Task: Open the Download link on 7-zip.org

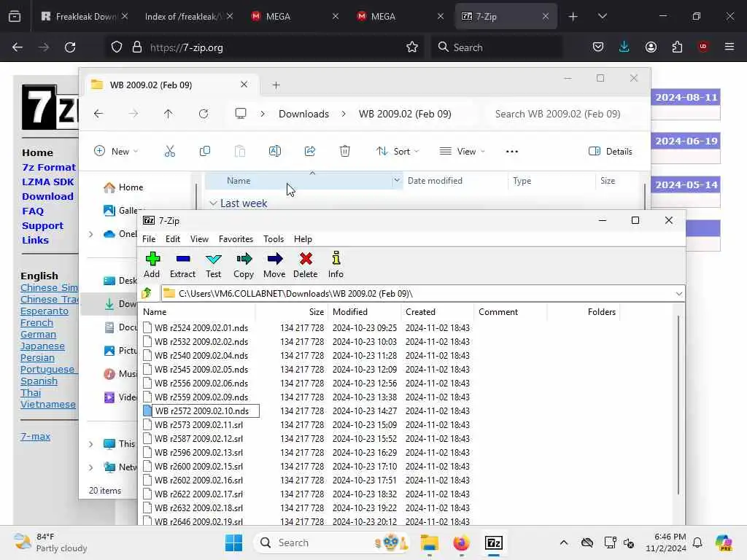Action: point(47,196)
